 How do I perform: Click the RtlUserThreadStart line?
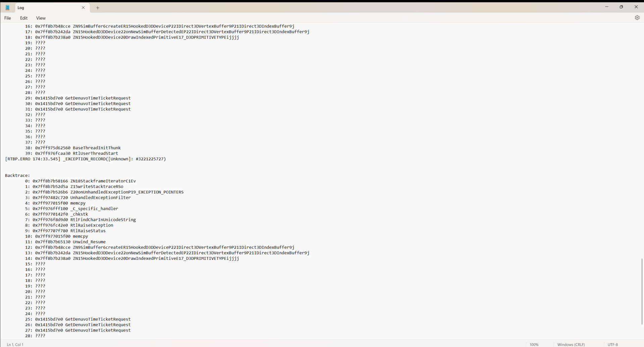[x=71, y=153]
